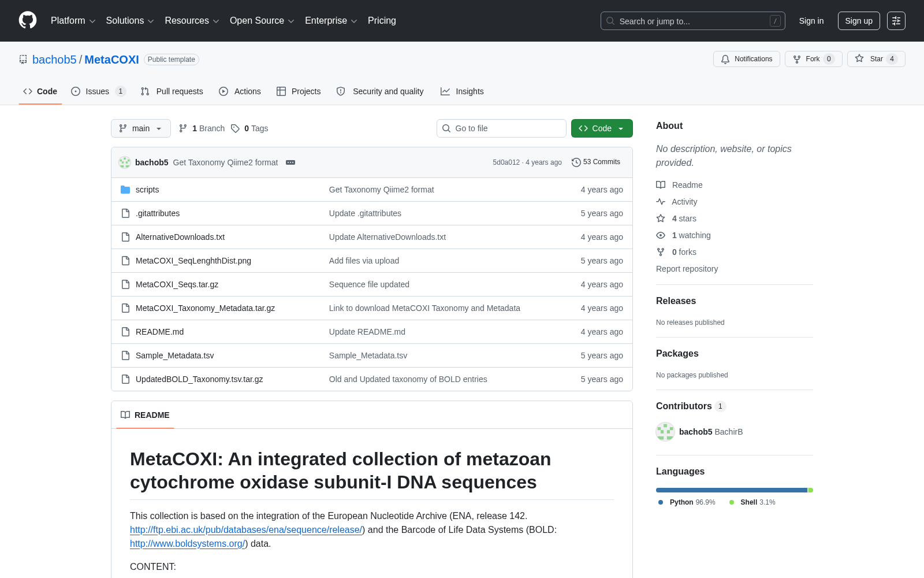
Task: Open the Releases heading link
Action: tap(676, 301)
